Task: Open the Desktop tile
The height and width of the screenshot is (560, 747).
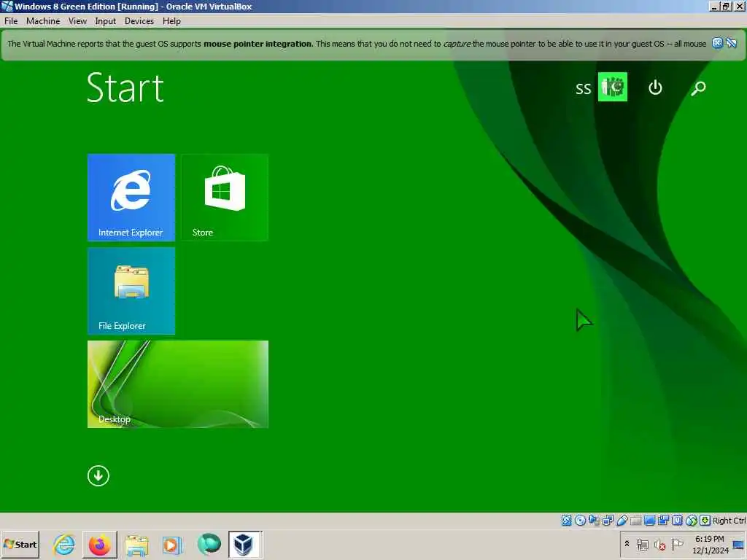Action: [178, 384]
